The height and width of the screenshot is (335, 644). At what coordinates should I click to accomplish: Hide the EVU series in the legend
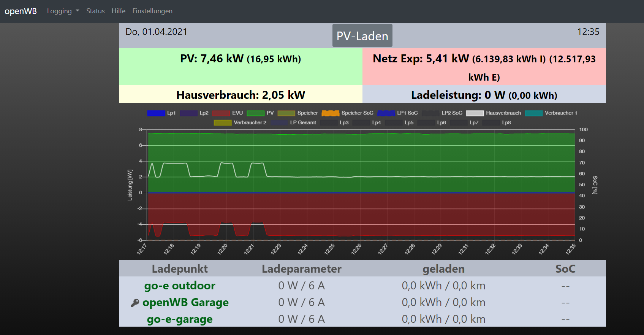tap(228, 113)
